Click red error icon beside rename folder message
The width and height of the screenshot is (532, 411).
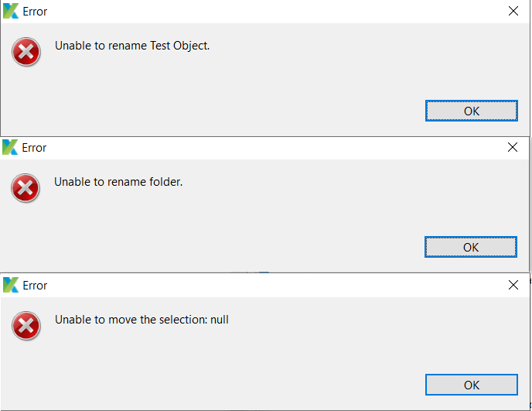26,188
